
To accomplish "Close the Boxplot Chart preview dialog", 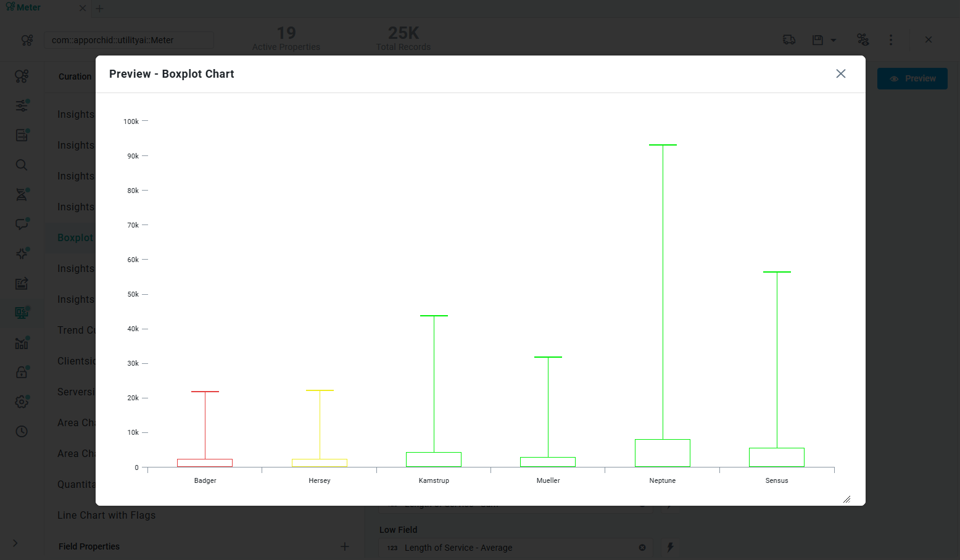I will point(840,74).
